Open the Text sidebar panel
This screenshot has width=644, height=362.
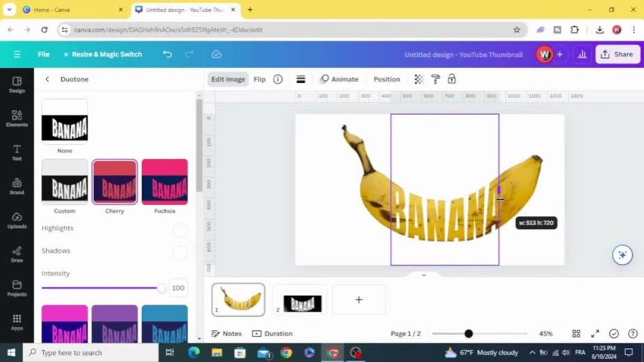[17, 152]
